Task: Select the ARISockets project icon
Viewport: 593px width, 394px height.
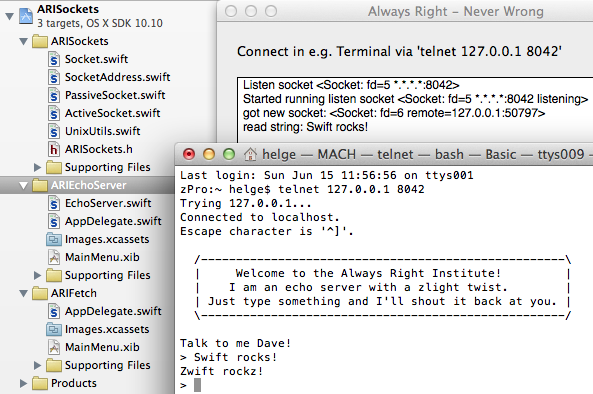Action: click(26, 16)
